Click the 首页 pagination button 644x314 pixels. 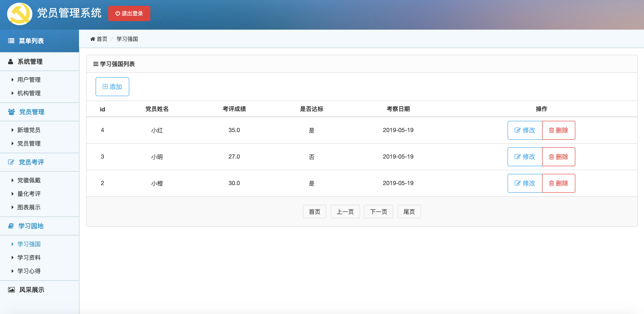[315, 212]
